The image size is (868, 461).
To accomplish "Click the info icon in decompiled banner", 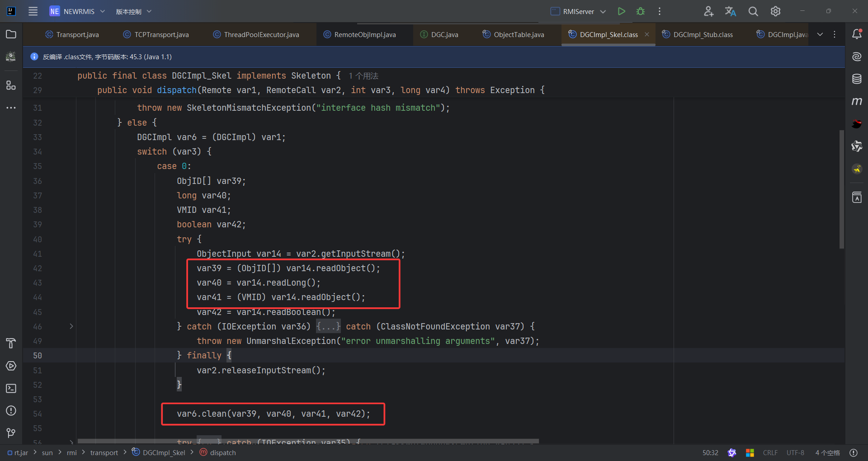I will coord(34,56).
